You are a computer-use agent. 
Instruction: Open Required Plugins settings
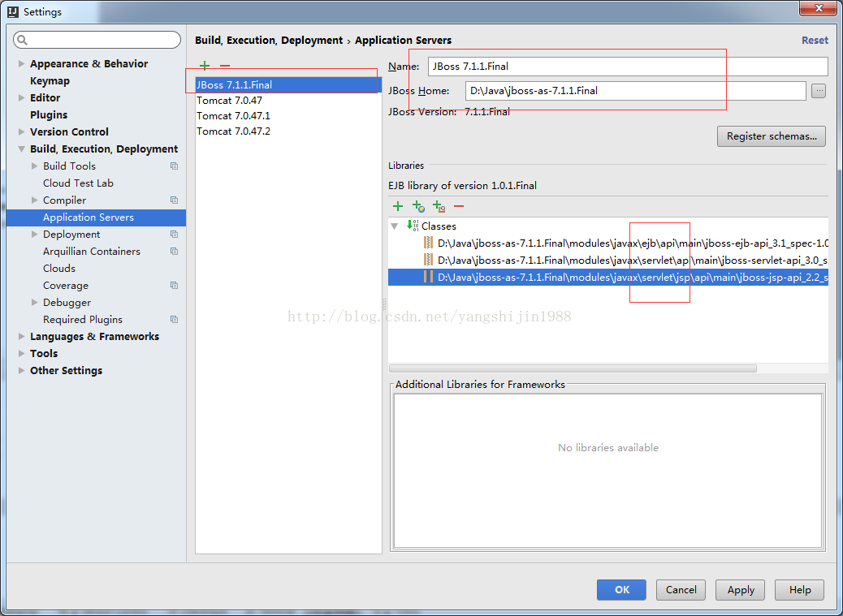(x=83, y=320)
